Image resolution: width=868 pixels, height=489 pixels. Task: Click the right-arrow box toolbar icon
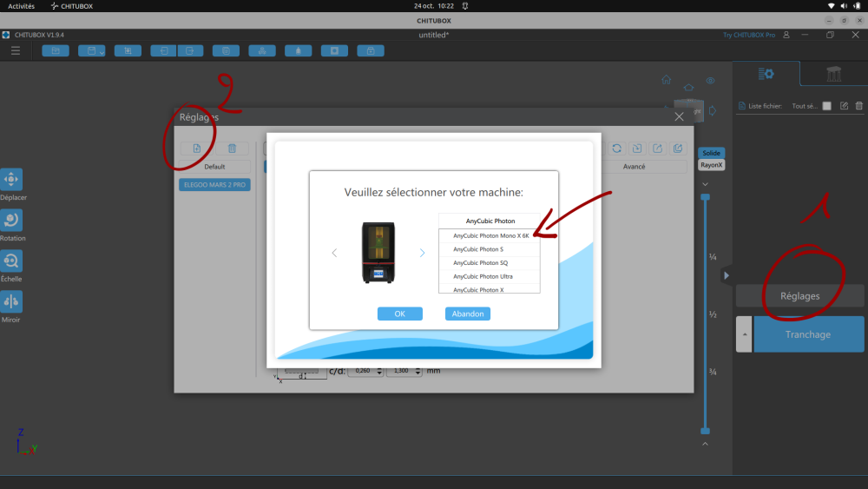(x=190, y=51)
